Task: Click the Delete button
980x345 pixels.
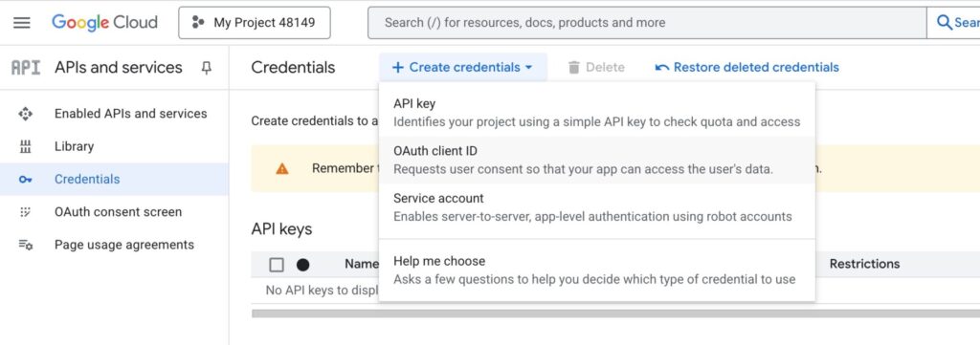Action: (596, 68)
